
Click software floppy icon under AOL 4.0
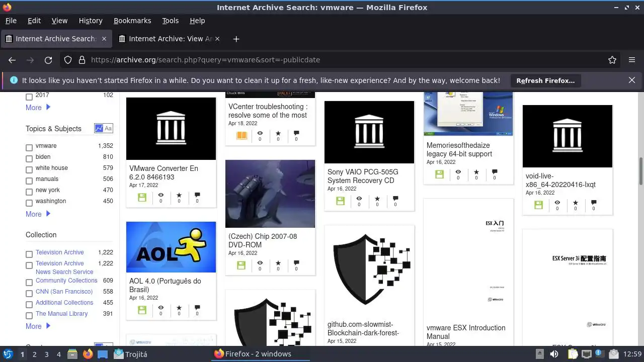click(142, 310)
